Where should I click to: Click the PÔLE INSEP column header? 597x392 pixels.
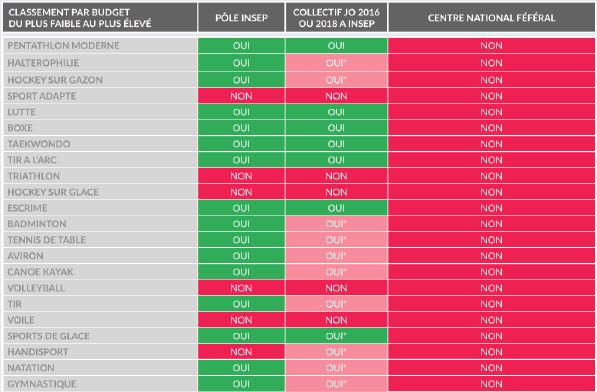241,18
